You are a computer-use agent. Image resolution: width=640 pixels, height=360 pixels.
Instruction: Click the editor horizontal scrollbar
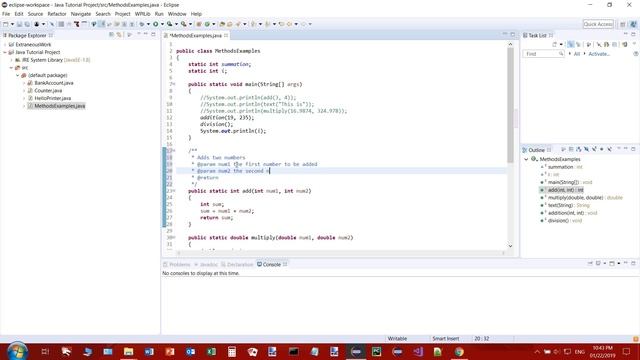click(341, 253)
